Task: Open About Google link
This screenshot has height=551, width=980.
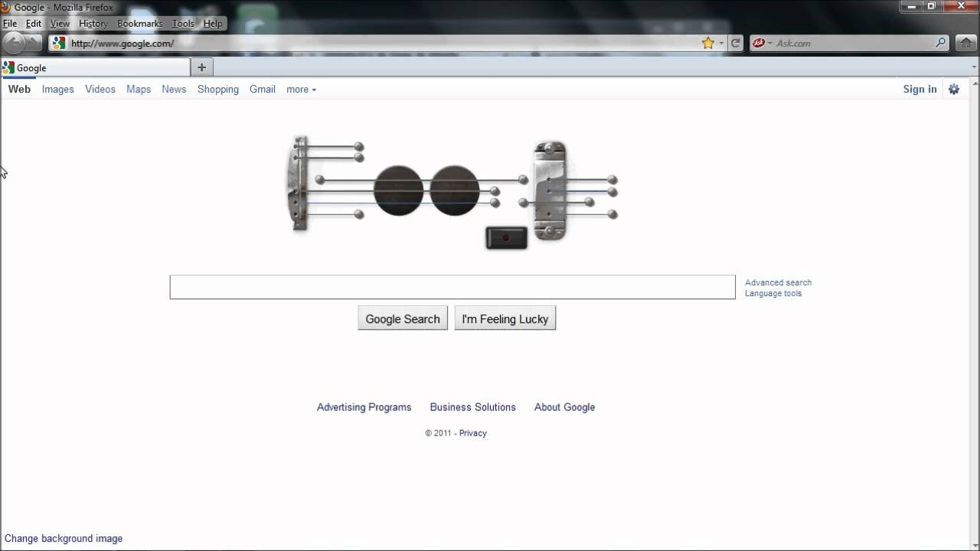Action: click(x=565, y=407)
